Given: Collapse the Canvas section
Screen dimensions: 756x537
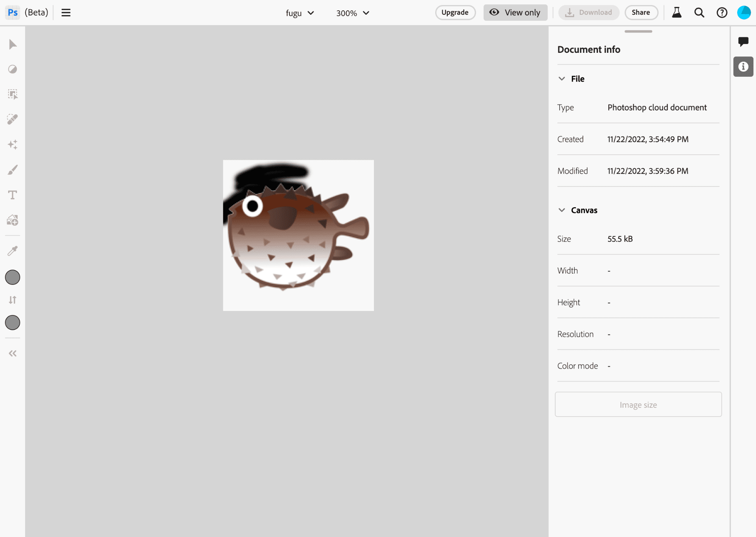Looking at the screenshot, I should (x=561, y=210).
